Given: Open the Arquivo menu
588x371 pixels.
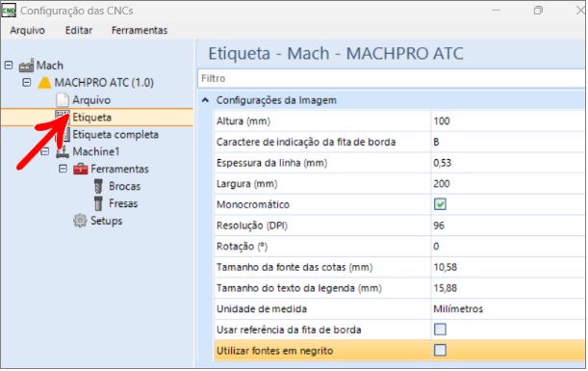Looking at the screenshot, I should click(27, 30).
